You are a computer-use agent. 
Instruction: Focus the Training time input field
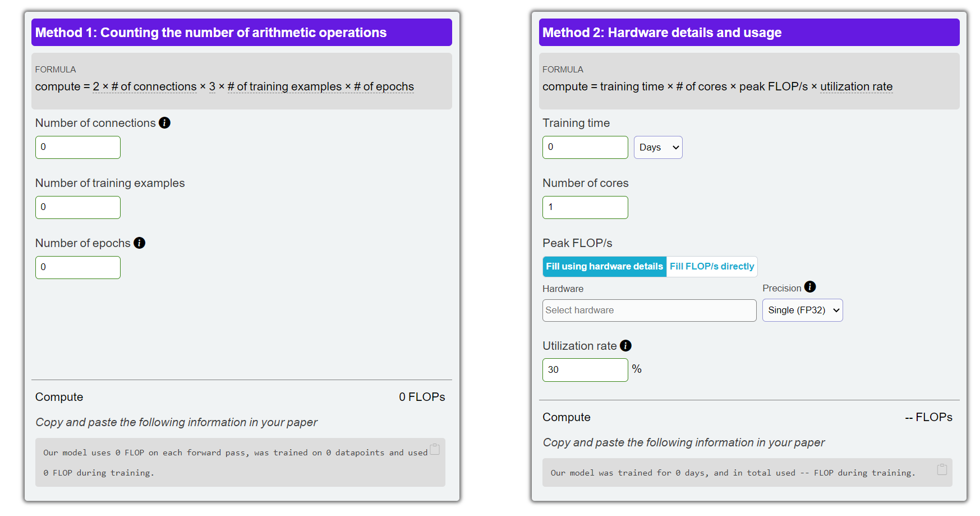(585, 148)
